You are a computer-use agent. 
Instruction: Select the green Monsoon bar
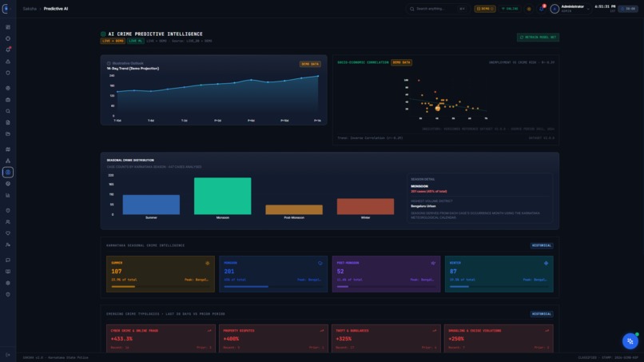(223, 196)
